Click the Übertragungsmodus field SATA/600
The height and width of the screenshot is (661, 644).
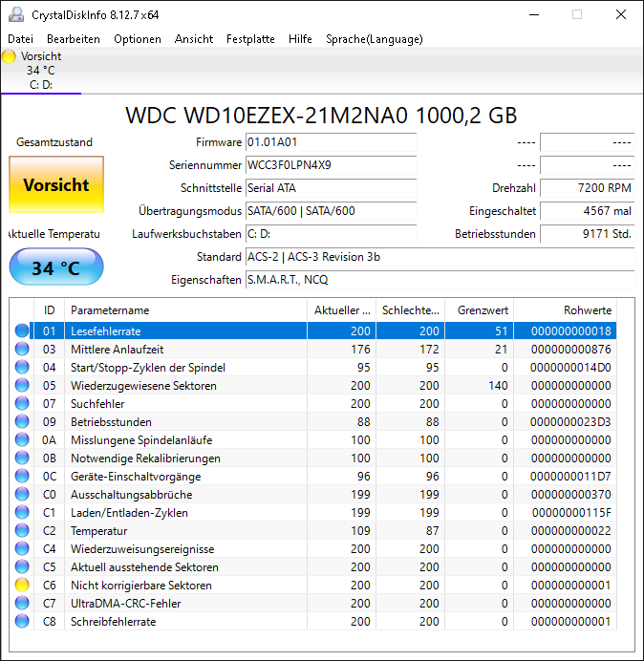[331, 211]
